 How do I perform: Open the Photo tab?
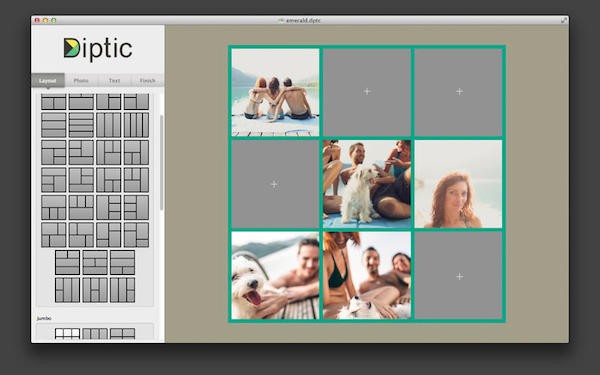[81, 81]
